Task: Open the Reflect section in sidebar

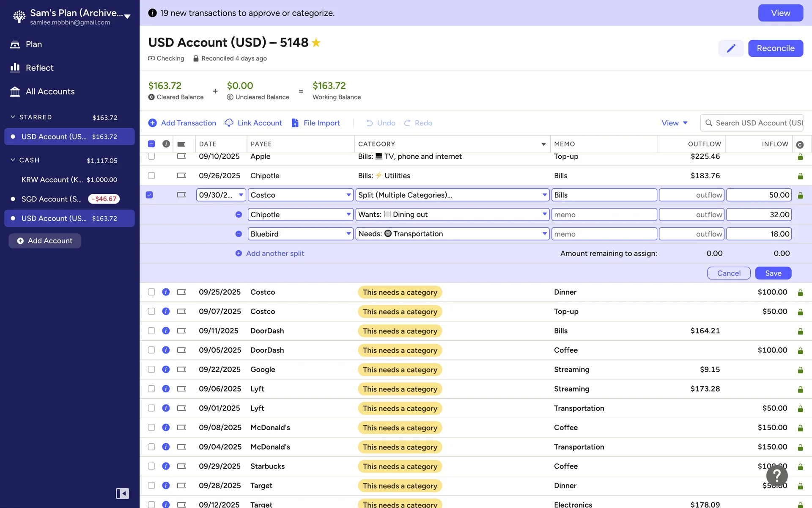Action: [39, 68]
